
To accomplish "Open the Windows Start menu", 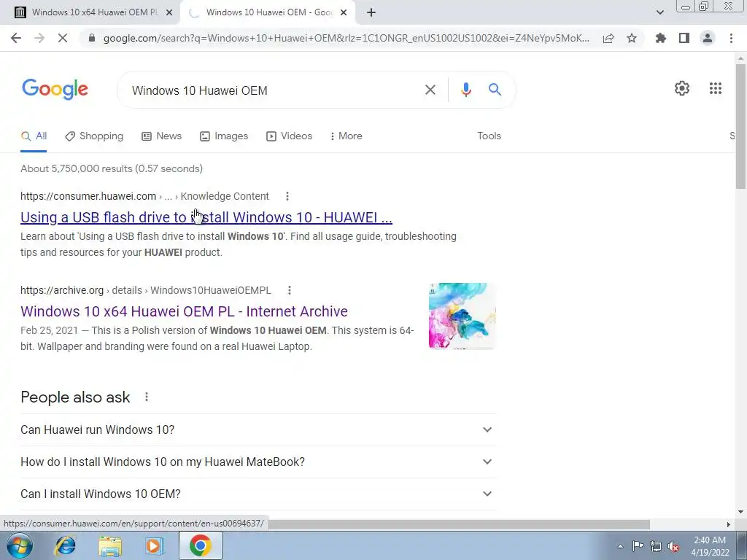I will 19,545.
